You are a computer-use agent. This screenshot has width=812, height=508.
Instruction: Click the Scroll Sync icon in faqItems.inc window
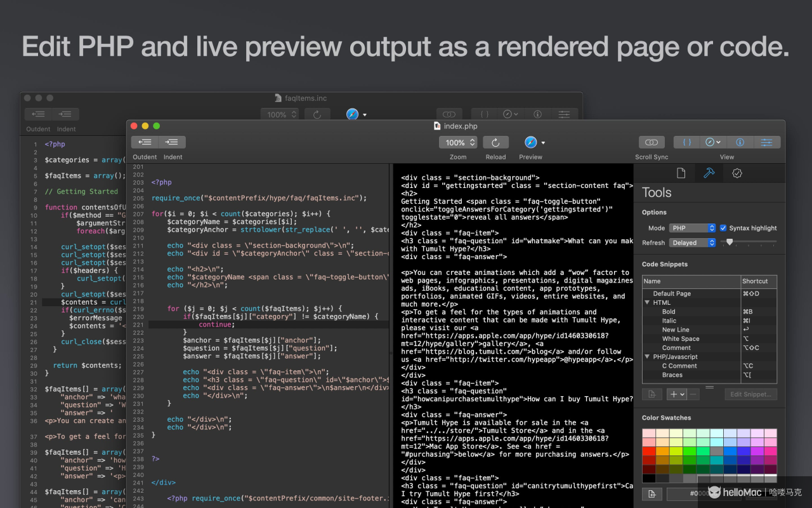pos(449,114)
